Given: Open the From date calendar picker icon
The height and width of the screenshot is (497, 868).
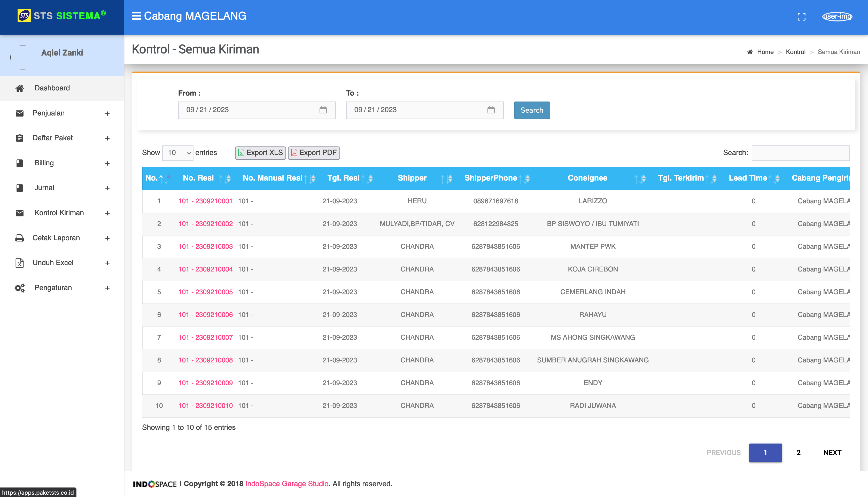Looking at the screenshot, I should tap(323, 110).
